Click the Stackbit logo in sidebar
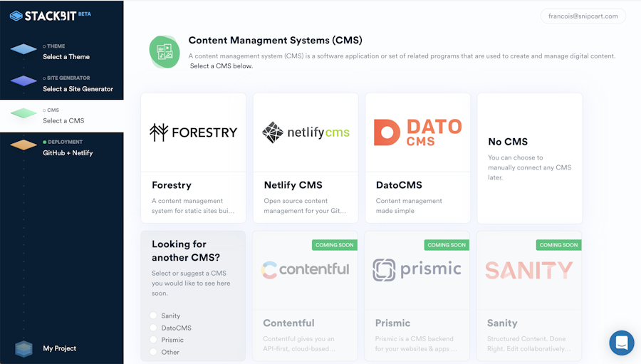 click(43, 16)
